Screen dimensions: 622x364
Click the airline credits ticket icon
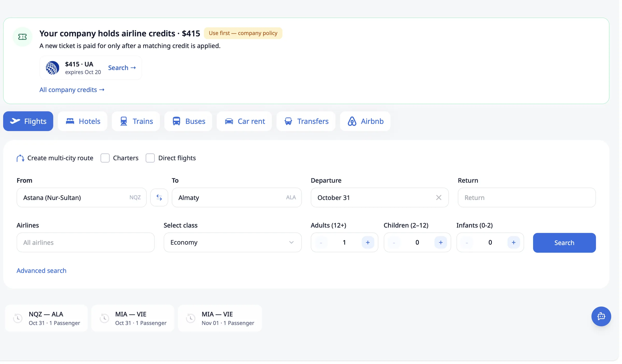point(22,37)
